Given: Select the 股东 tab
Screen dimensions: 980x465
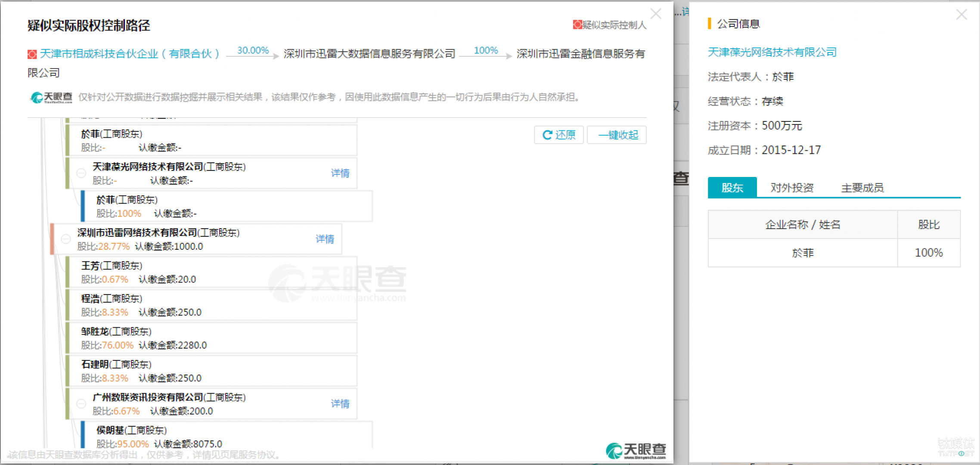Looking at the screenshot, I should click(x=732, y=188).
